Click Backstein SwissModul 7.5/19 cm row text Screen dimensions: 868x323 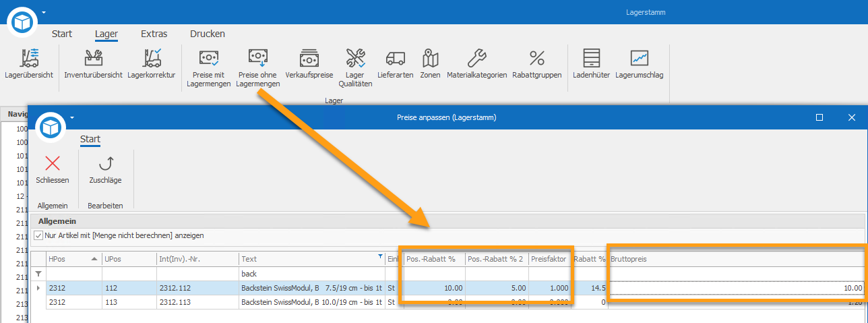pyautogui.click(x=311, y=288)
